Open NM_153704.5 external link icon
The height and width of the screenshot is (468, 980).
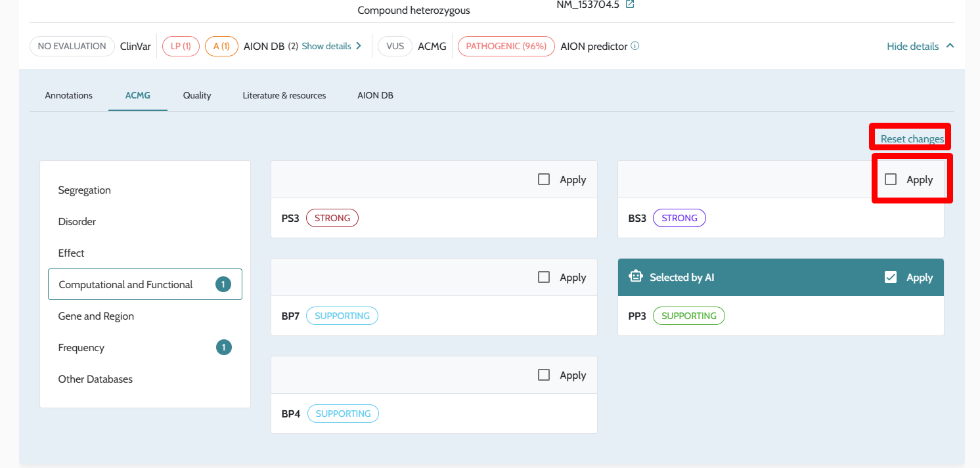[x=630, y=5]
